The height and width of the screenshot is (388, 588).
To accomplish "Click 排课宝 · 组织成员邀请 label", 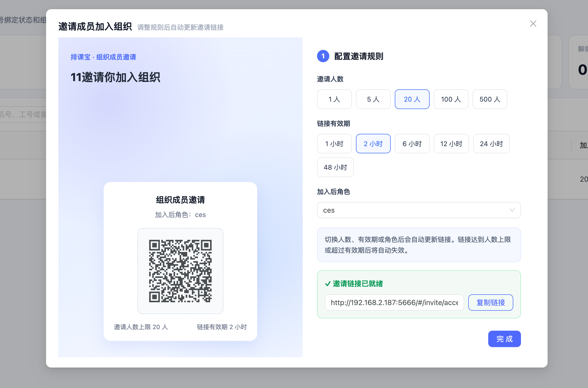I will coord(103,57).
